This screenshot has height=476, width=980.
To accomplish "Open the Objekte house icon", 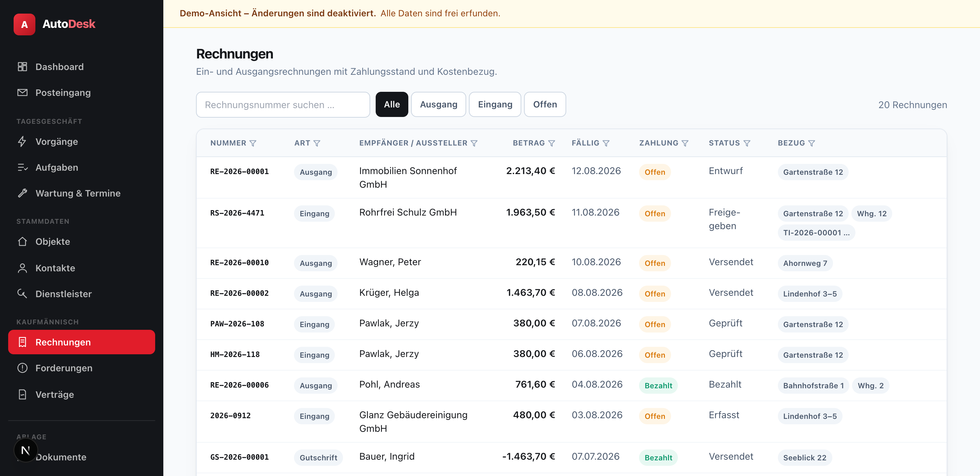I will point(22,241).
